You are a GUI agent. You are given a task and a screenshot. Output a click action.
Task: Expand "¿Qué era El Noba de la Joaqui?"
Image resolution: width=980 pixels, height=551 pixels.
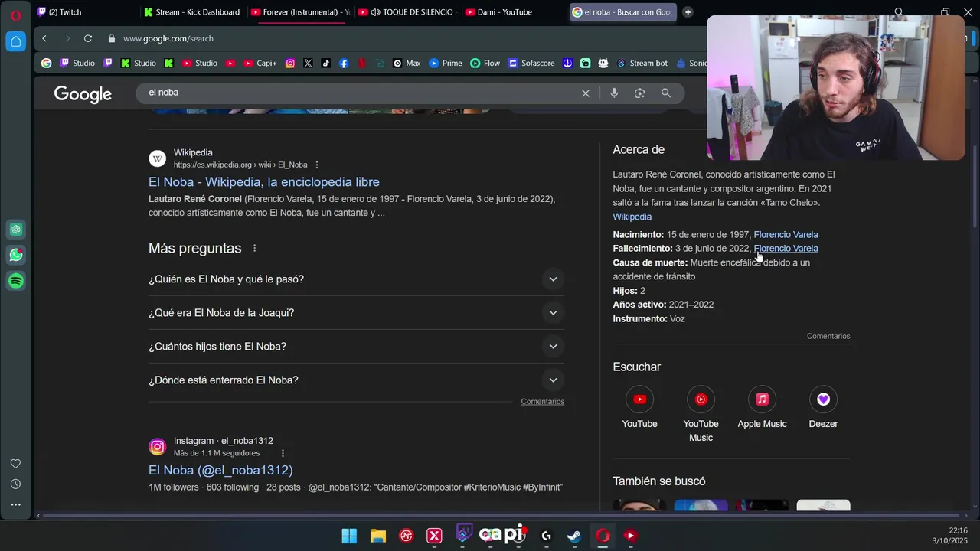point(356,313)
